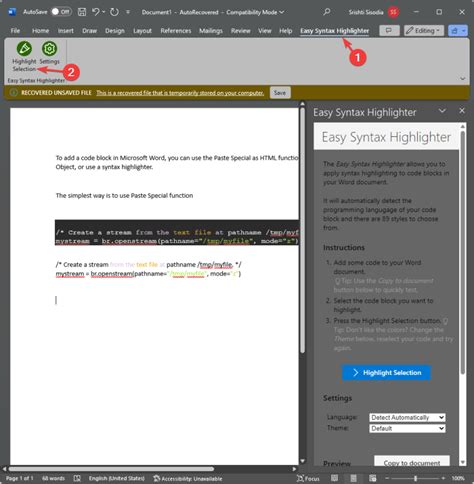Click the Word app icon
This screenshot has height=484, width=474.
(x=12, y=12)
